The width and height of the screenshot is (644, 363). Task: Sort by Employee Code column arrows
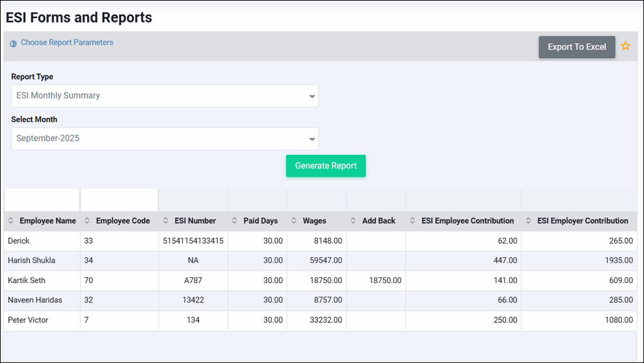point(88,221)
